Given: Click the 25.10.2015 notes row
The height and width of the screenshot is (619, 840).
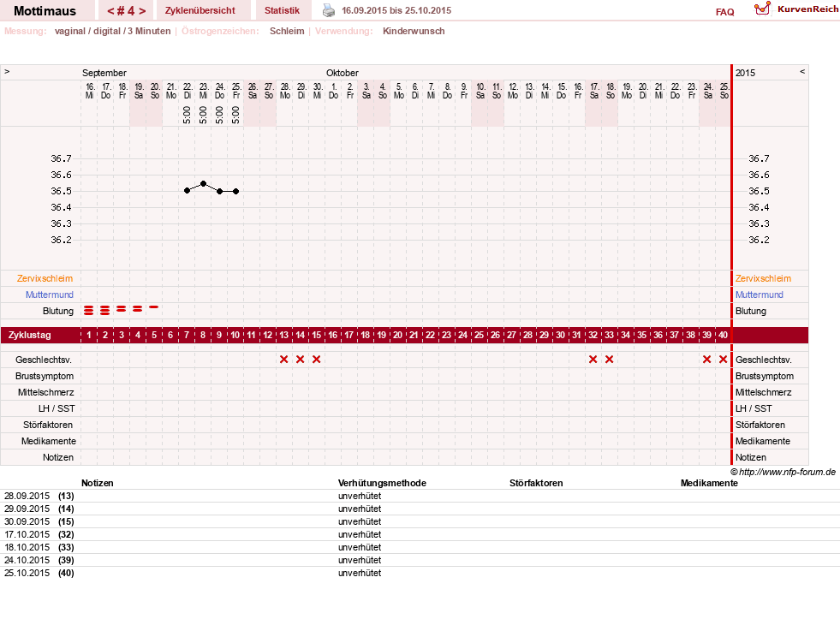Looking at the screenshot, I should click(x=420, y=573).
